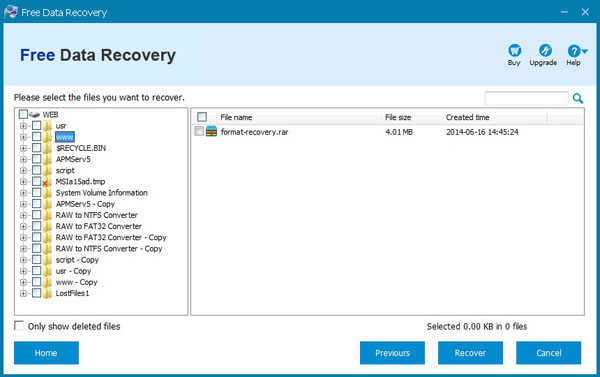Expand the LostFiles1 node
The height and width of the screenshot is (377, 600).
click(23, 294)
